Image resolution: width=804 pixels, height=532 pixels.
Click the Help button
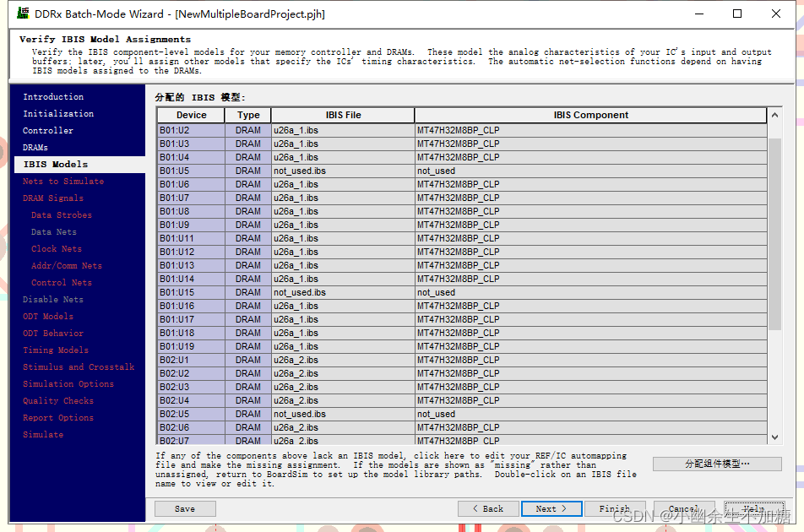coord(753,509)
